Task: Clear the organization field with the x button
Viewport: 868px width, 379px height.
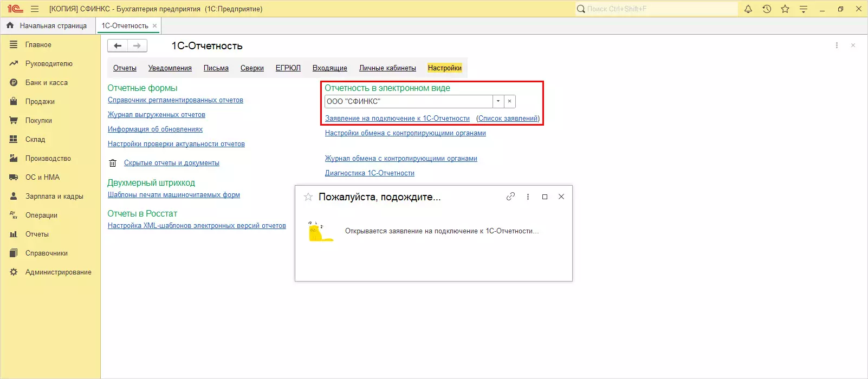Action: click(510, 101)
